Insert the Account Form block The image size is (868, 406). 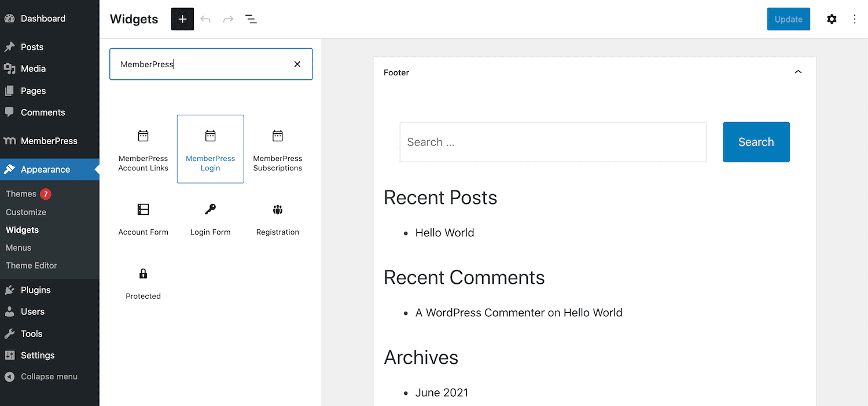pos(143,218)
